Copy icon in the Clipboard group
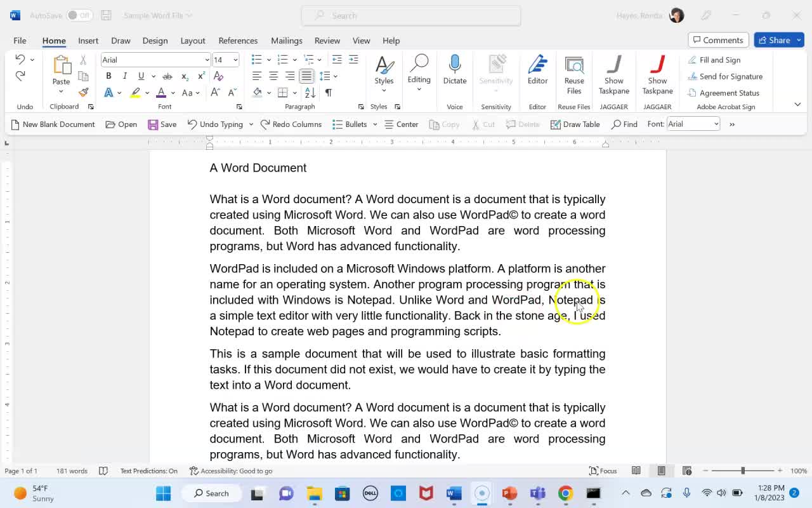The height and width of the screenshot is (508, 812). (x=83, y=76)
